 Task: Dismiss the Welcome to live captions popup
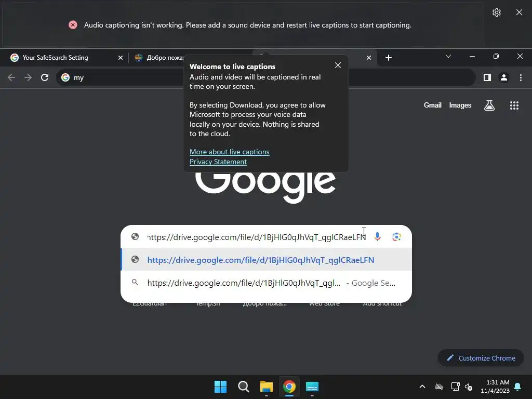click(x=338, y=65)
